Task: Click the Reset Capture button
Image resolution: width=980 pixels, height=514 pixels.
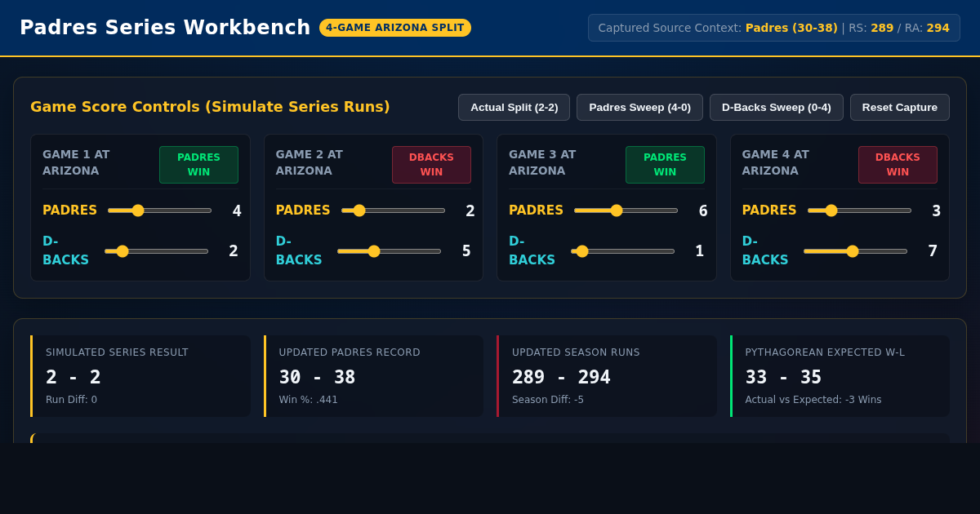Action: point(899,107)
